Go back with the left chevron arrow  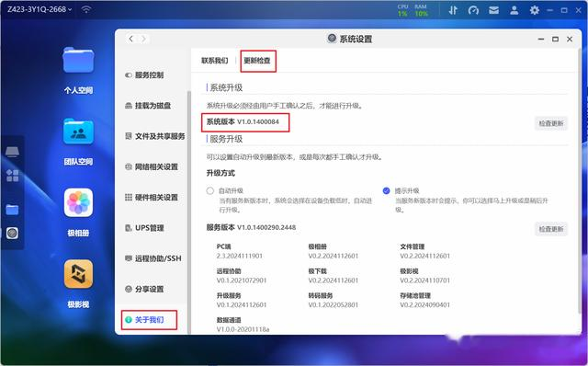130,39
